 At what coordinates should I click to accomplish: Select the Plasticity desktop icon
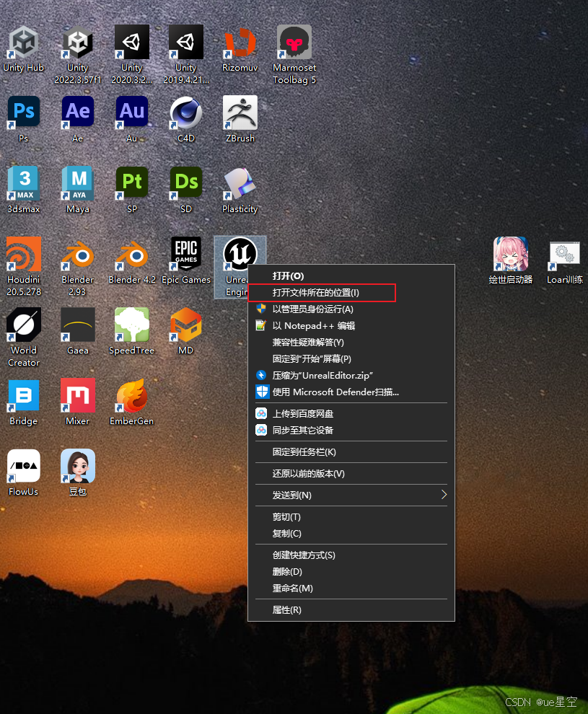coord(240,190)
